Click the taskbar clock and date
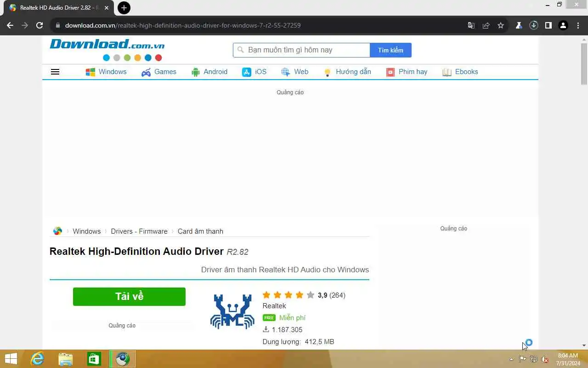The image size is (588, 368). coord(568,359)
